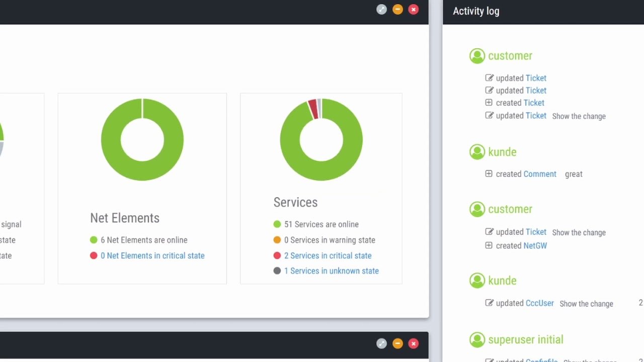The image size is (644, 362).
Task: Click the edit icon beside 'updated CccUser'
Action: coord(489,303)
